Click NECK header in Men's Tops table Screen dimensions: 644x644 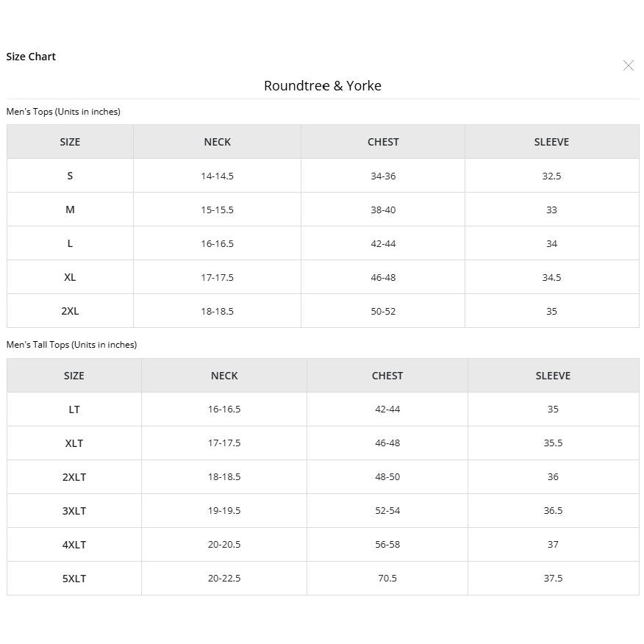pyautogui.click(x=218, y=142)
